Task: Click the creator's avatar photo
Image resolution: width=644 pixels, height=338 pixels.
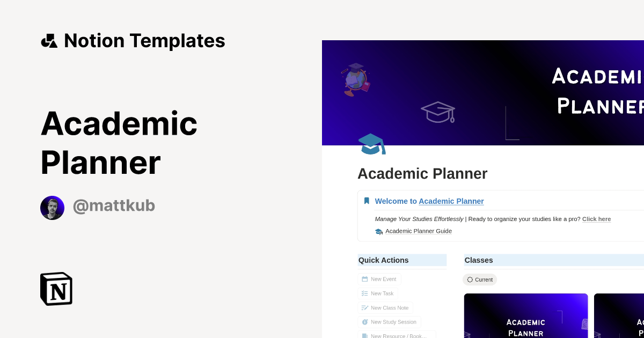Action: pyautogui.click(x=52, y=208)
